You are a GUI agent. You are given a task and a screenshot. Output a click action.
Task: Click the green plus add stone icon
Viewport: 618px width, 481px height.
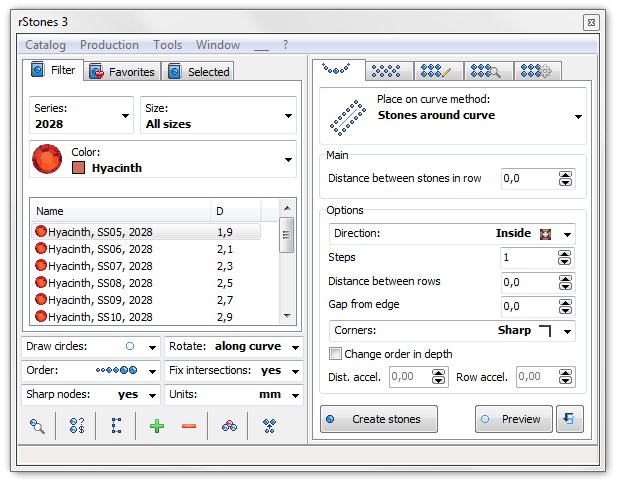pos(157,426)
